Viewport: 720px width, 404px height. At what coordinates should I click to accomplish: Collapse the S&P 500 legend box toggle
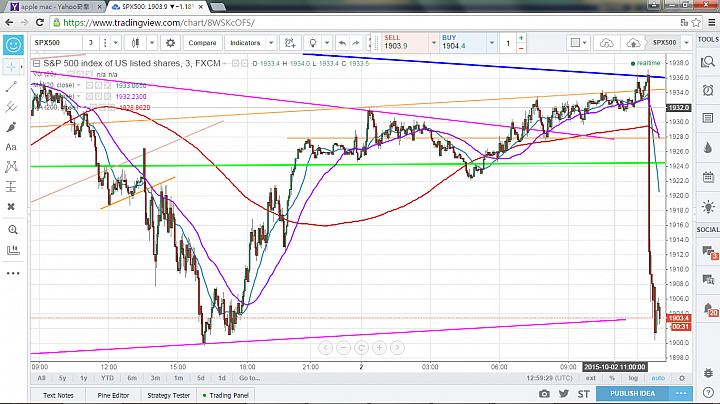36,63
